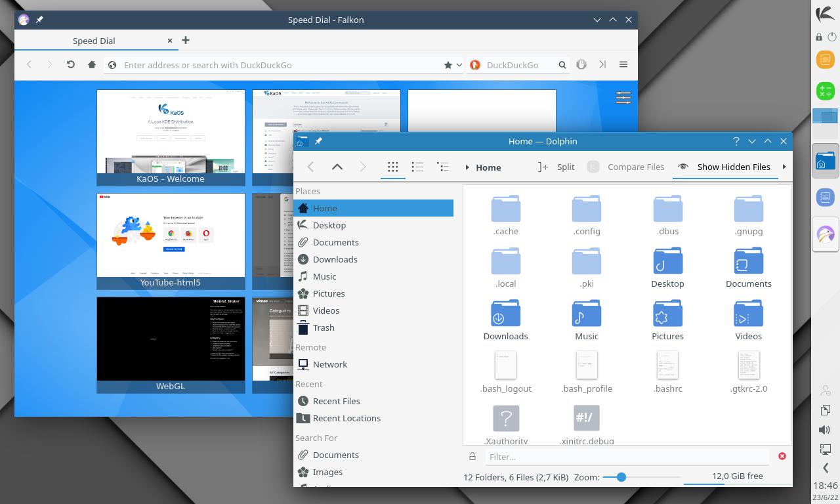
Task: Open the KaOS application launcher
Action: (826, 14)
